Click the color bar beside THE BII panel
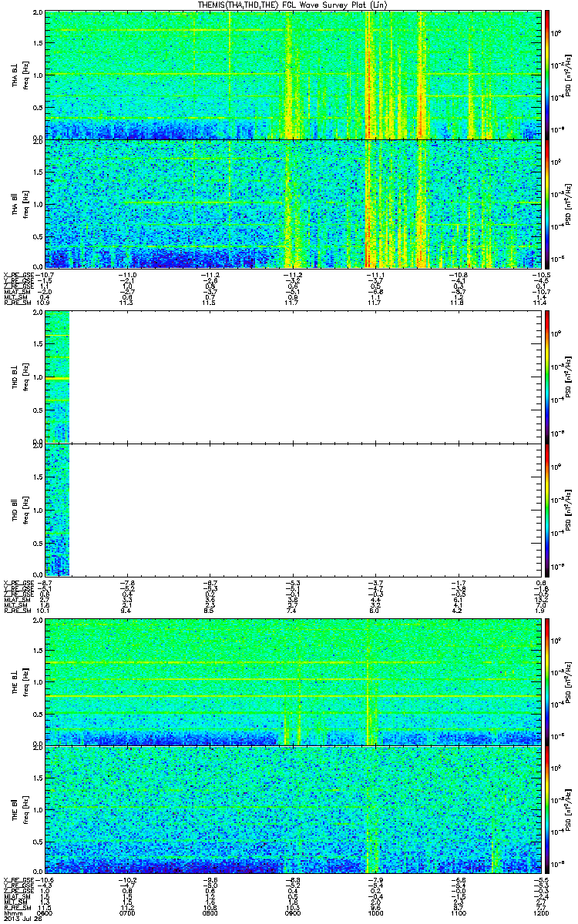The height and width of the screenshot is (924, 578). coord(547,809)
